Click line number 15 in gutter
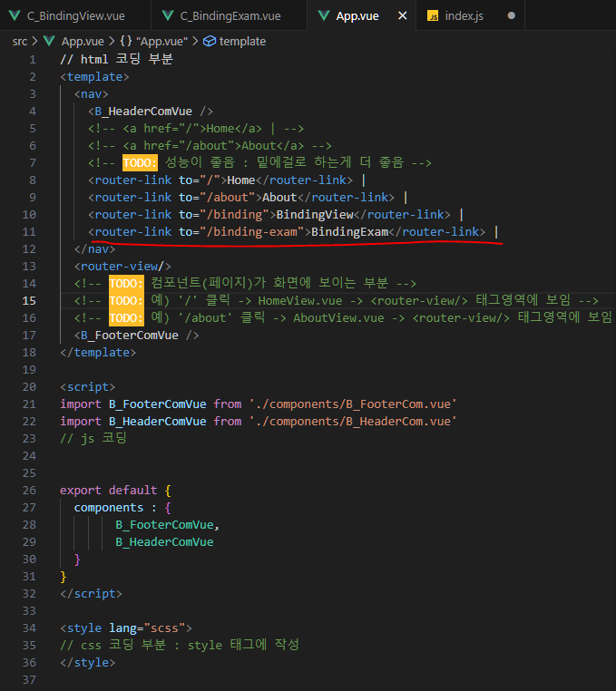The height and width of the screenshot is (691, 616). 29,300
